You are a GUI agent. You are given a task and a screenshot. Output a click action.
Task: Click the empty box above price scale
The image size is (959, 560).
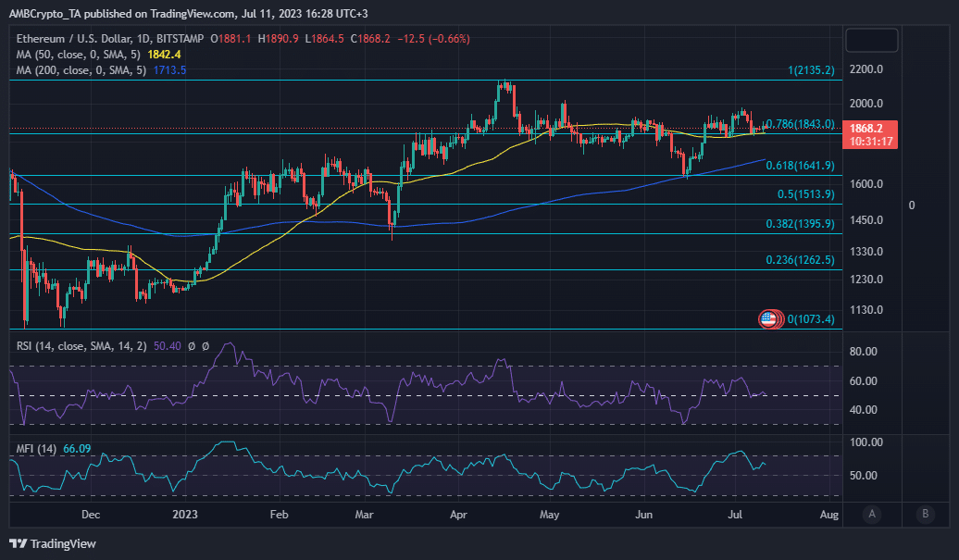[872, 40]
